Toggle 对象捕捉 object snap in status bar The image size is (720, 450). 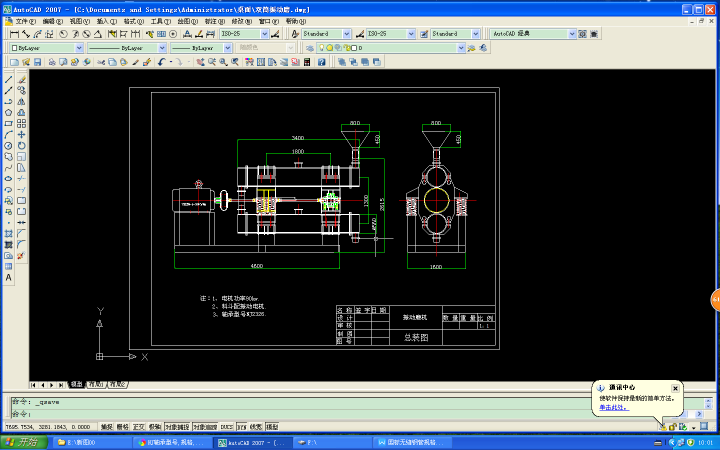[x=176, y=426]
